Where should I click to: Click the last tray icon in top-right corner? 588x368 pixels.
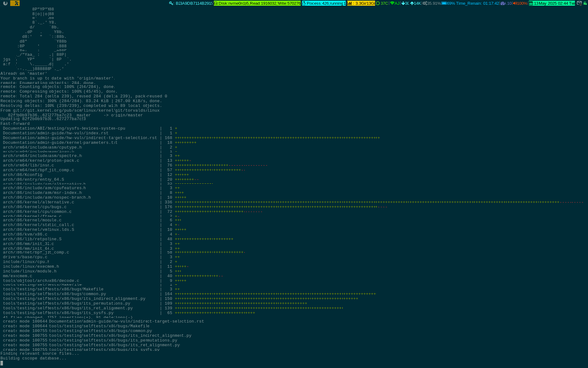(x=585, y=3)
